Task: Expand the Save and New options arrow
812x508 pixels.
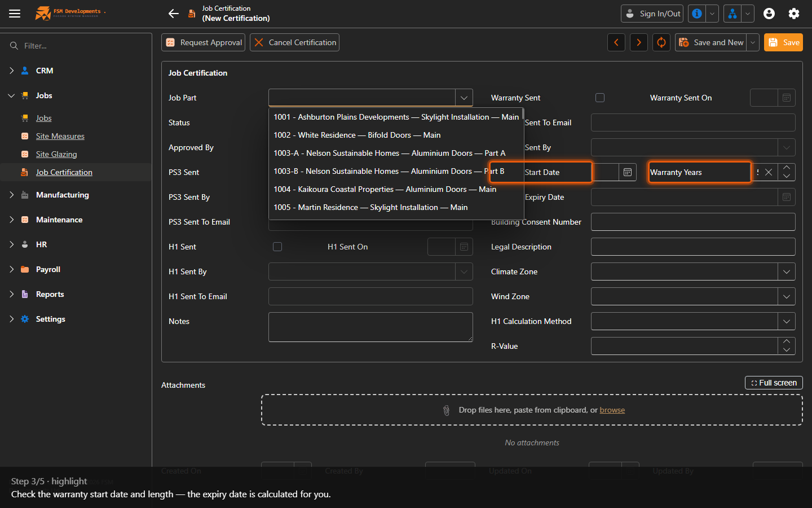Action: pyautogui.click(x=753, y=42)
